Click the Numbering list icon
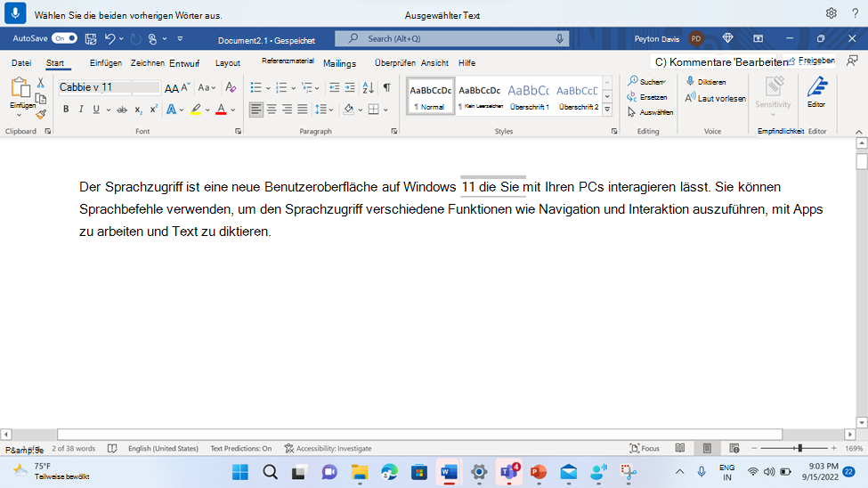Screen dimensions: 868x488 281,87
